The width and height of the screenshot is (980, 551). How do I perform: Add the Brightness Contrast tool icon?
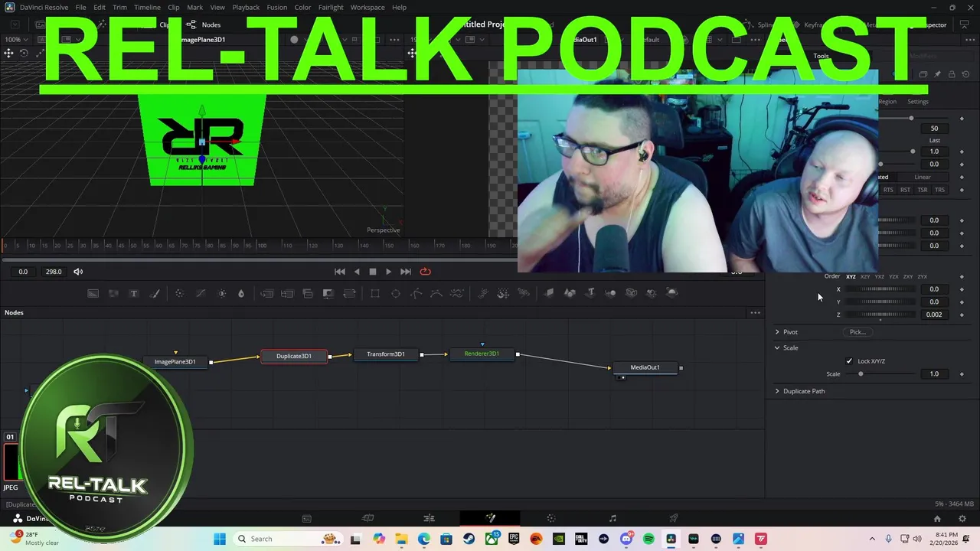[221, 293]
